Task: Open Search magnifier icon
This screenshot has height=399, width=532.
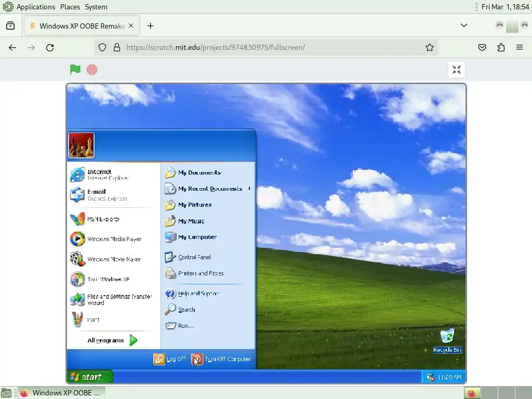Action: (170, 310)
